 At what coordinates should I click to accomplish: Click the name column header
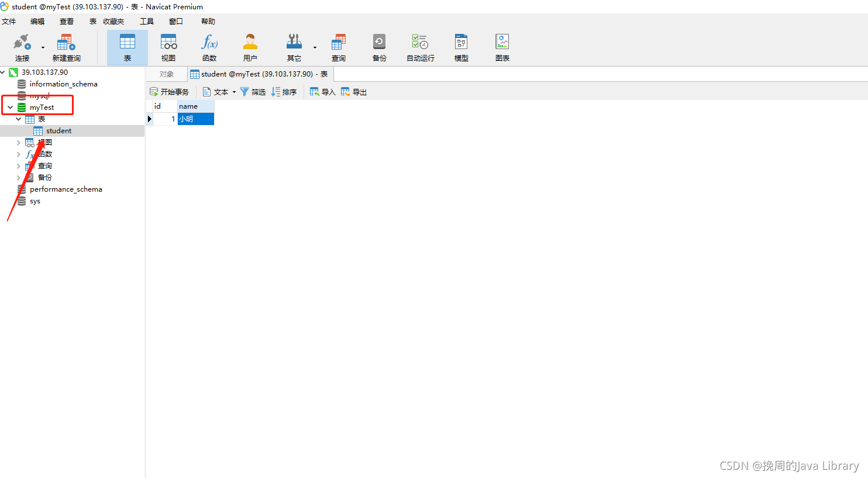tap(196, 106)
